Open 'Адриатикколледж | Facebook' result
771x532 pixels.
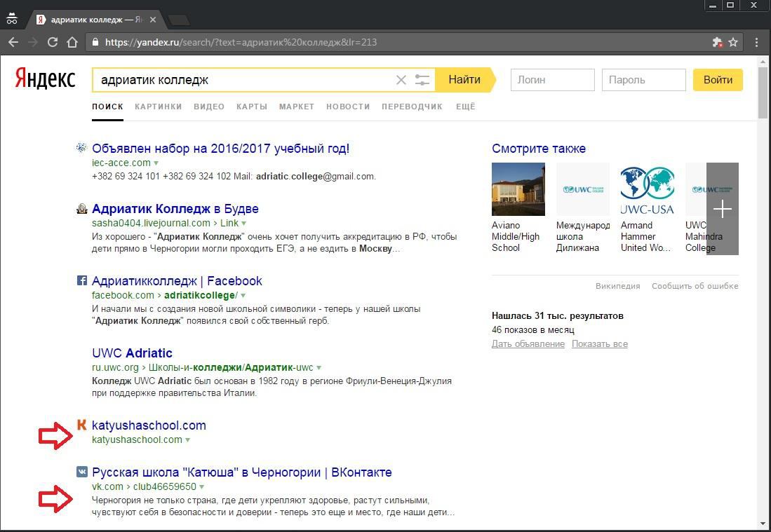click(x=177, y=281)
